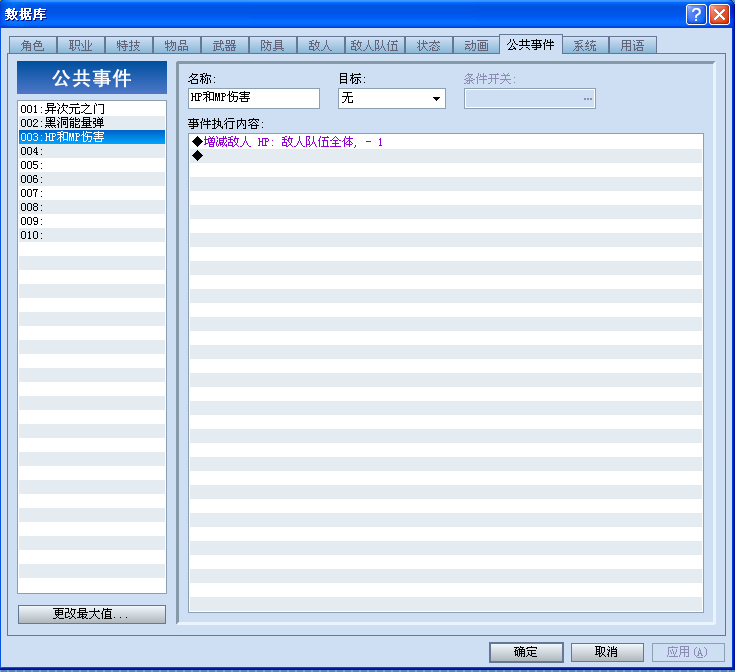Confirm with the 确定 button
Image resolution: width=735 pixels, height=672 pixels.
pyautogui.click(x=526, y=652)
